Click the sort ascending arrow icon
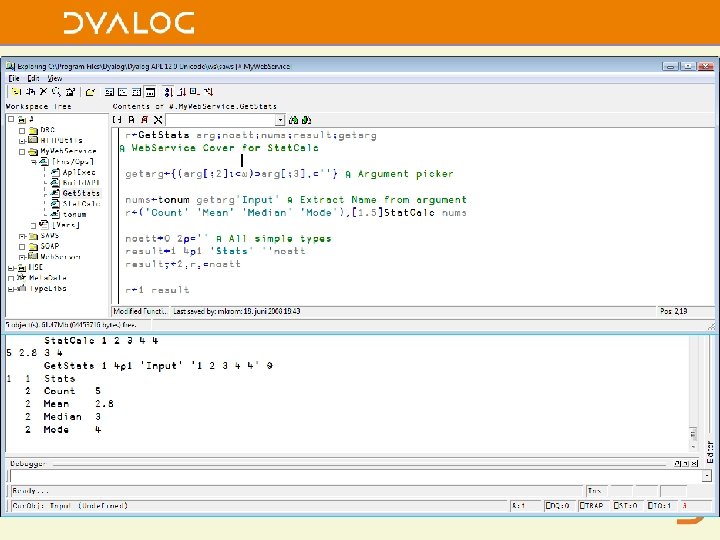This screenshot has height=540, width=720. [x=169, y=92]
